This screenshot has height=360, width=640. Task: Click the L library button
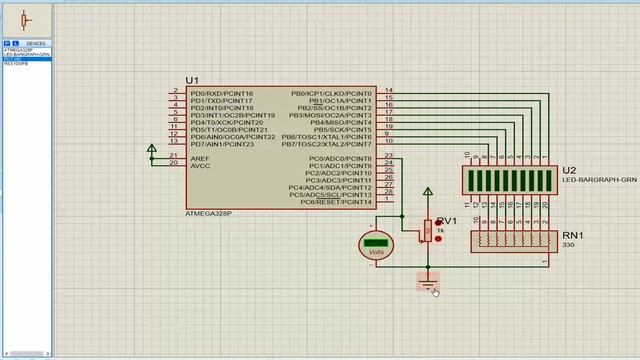[x=16, y=43]
